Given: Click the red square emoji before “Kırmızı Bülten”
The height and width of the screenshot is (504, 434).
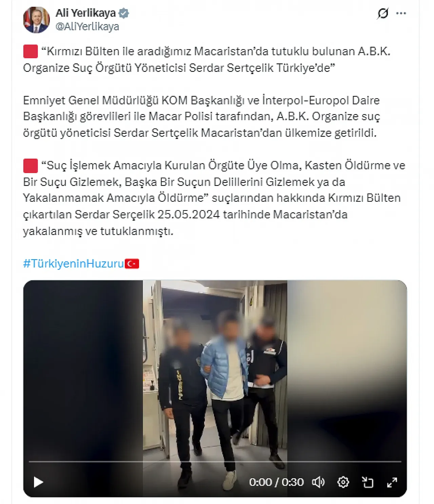Looking at the screenshot, I should (30, 52).
